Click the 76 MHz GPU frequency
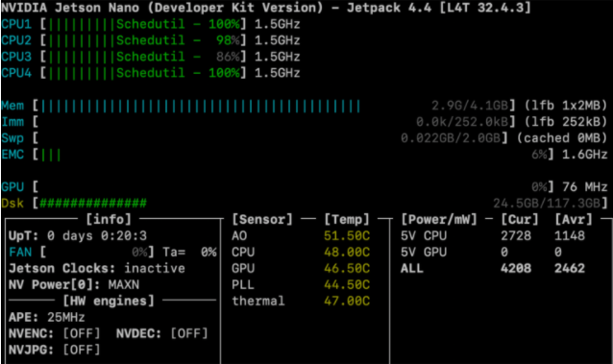This screenshot has width=613, height=364. pos(584,187)
